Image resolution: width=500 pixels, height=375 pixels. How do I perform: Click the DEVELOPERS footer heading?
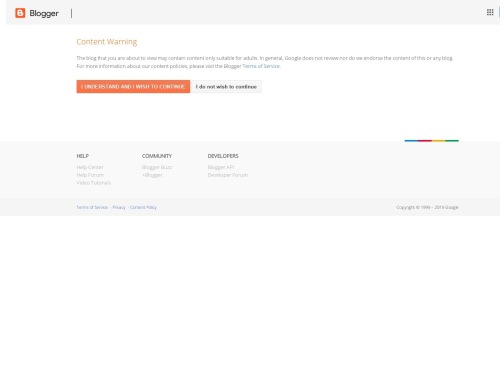[x=223, y=156]
